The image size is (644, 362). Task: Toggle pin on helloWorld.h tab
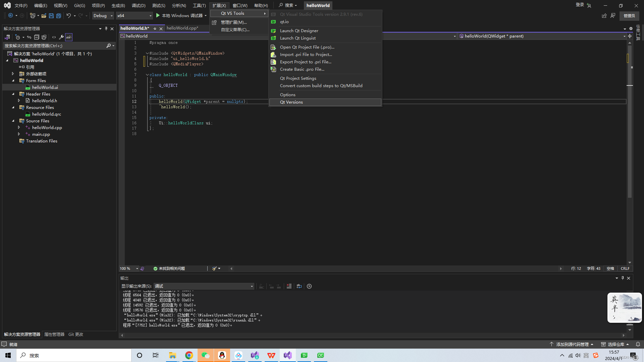[x=155, y=29]
